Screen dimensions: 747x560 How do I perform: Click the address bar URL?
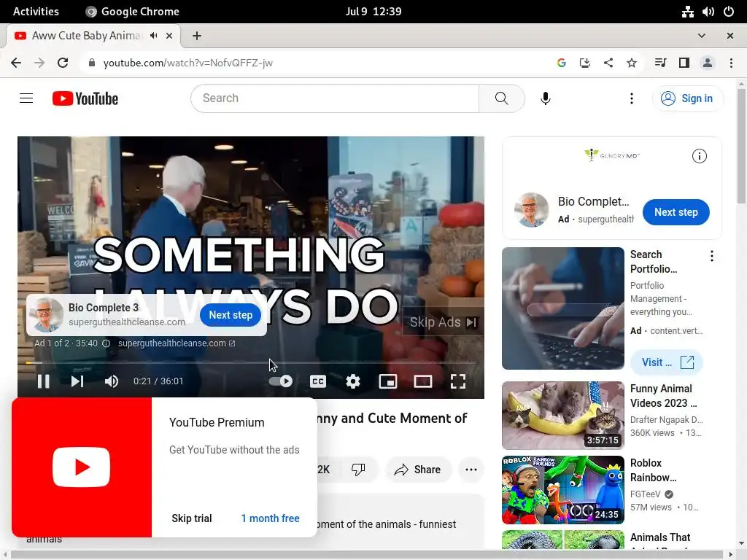tap(187, 63)
